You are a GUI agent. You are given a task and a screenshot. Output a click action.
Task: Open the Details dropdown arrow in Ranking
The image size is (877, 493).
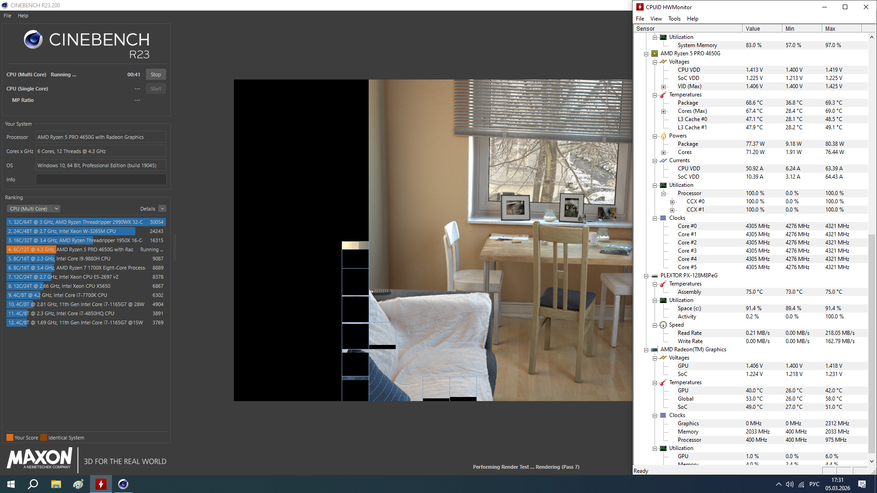point(162,209)
